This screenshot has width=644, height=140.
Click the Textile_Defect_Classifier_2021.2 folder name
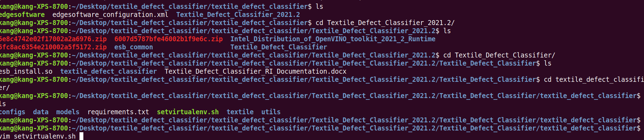click(238, 15)
